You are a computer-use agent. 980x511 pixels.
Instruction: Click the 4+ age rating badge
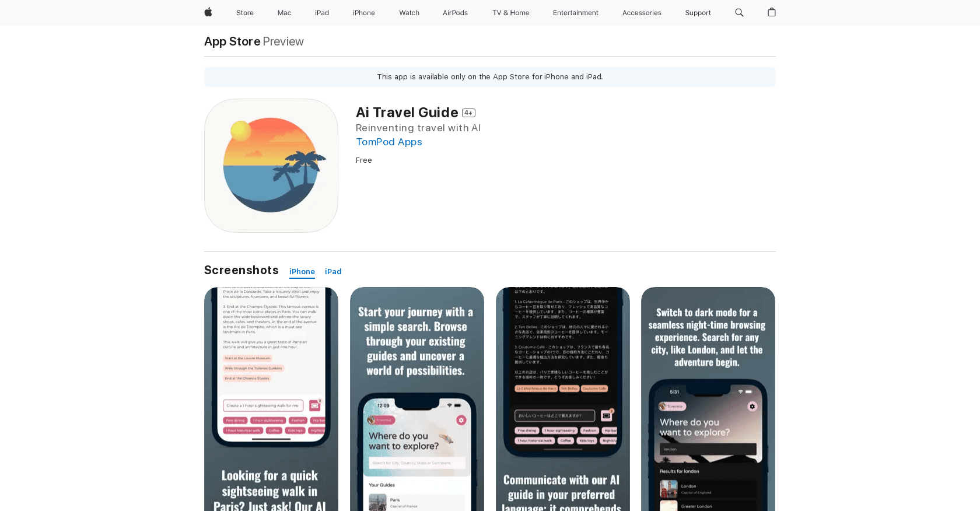coord(468,113)
